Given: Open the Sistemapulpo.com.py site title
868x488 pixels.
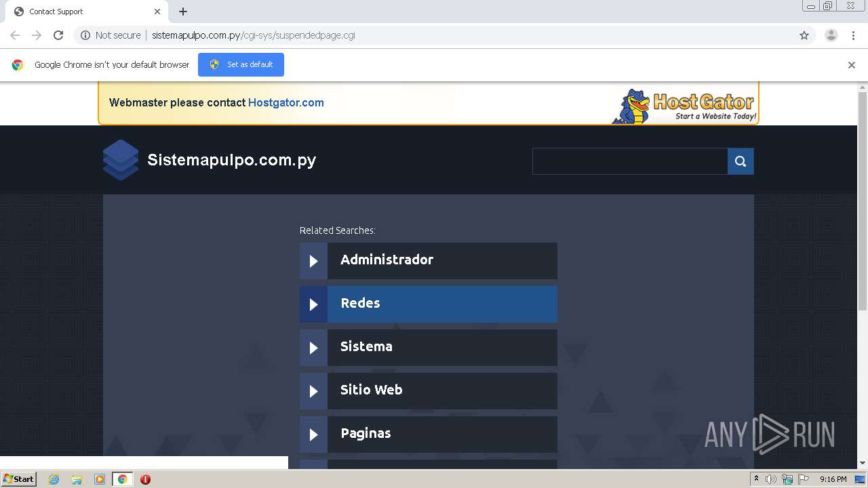Looking at the screenshot, I should coord(232,160).
